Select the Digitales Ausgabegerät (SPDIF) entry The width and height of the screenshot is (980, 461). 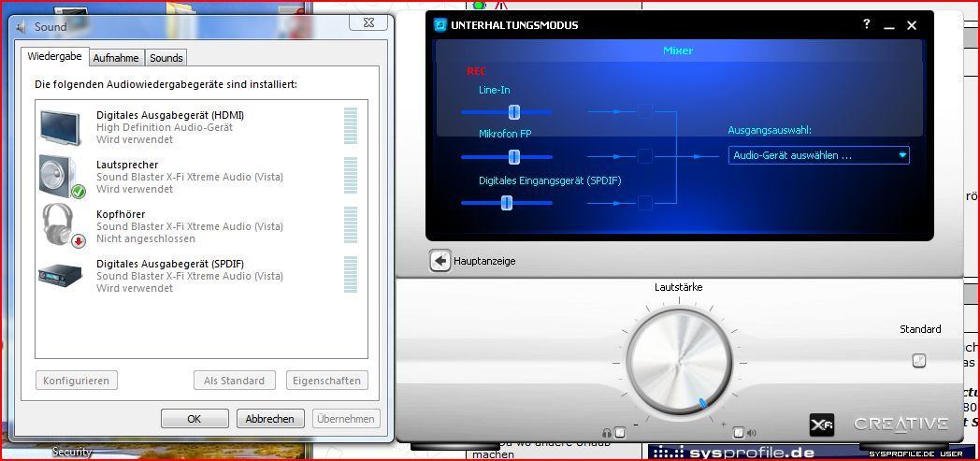pos(201,276)
